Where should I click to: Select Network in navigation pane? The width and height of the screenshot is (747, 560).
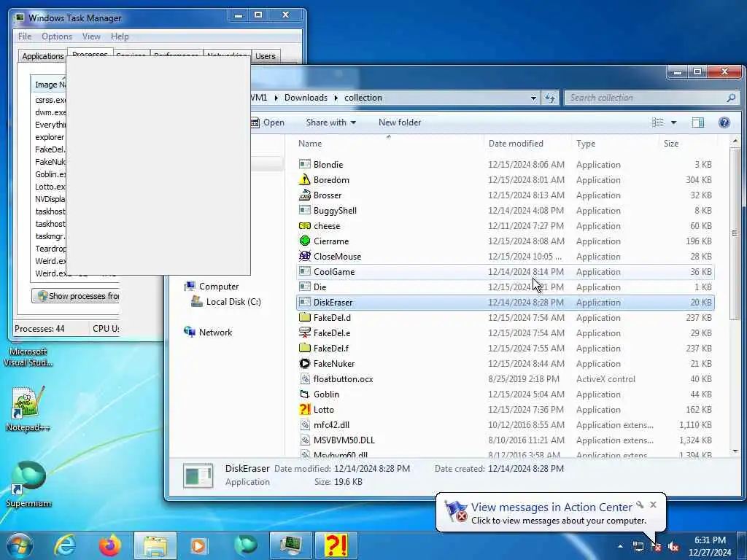pyautogui.click(x=208, y=332)
